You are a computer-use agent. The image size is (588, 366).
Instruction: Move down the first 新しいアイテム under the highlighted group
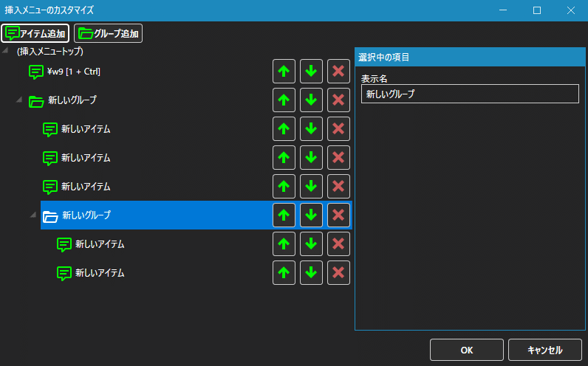coord(311,244)
